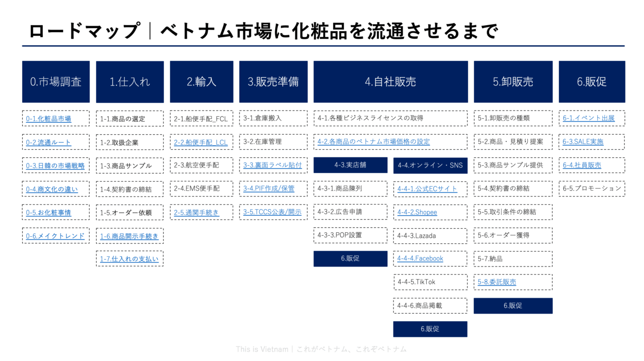Click the 5-1.卸販売の種類 box
This screenshot has width=644, height=361.
(513, 118)
